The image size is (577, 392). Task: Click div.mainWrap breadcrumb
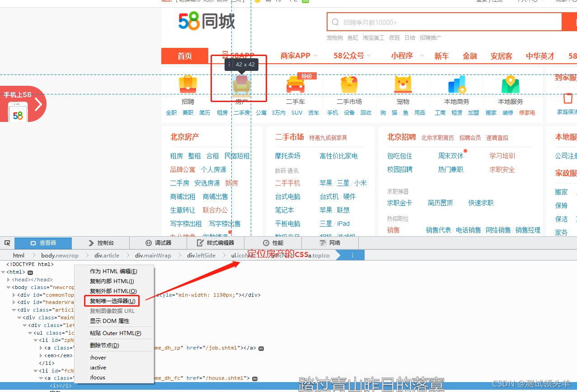click(x=153, y=256)
